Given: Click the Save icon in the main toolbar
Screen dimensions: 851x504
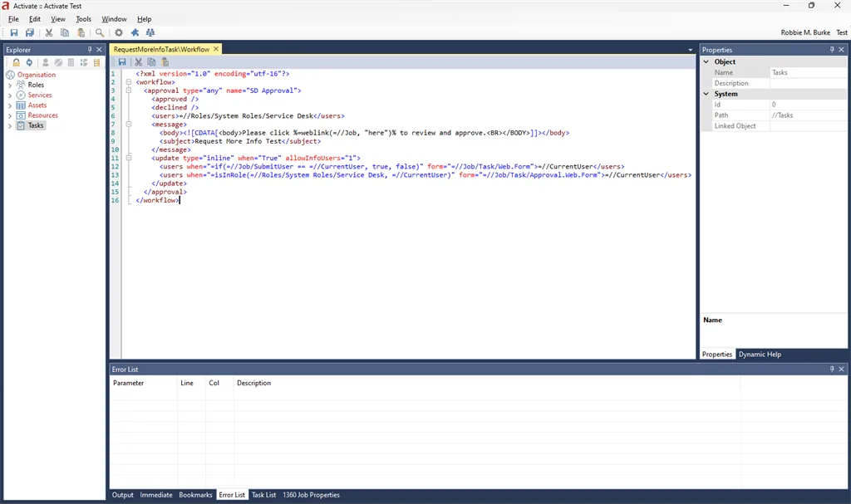Looking at the screenshot, I should pos(14,32).
